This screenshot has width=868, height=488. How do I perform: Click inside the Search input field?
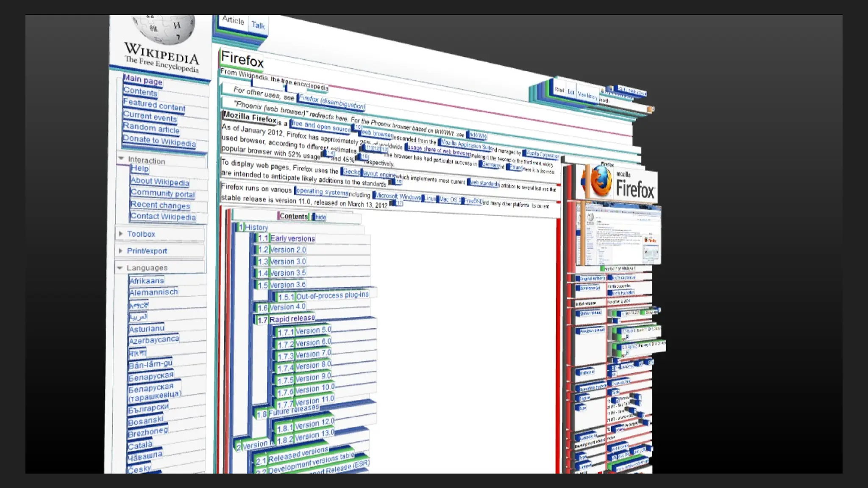tap(622, 103)
